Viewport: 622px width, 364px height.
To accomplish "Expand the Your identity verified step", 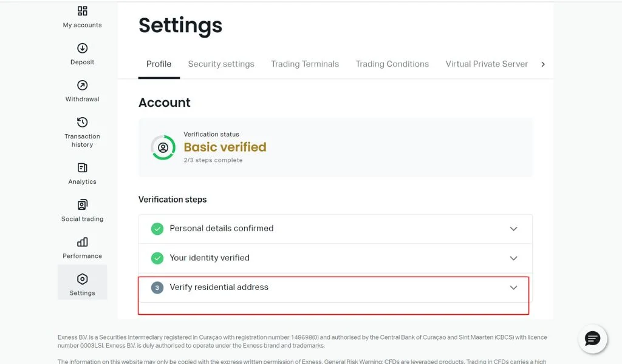I will pos(513,258).
